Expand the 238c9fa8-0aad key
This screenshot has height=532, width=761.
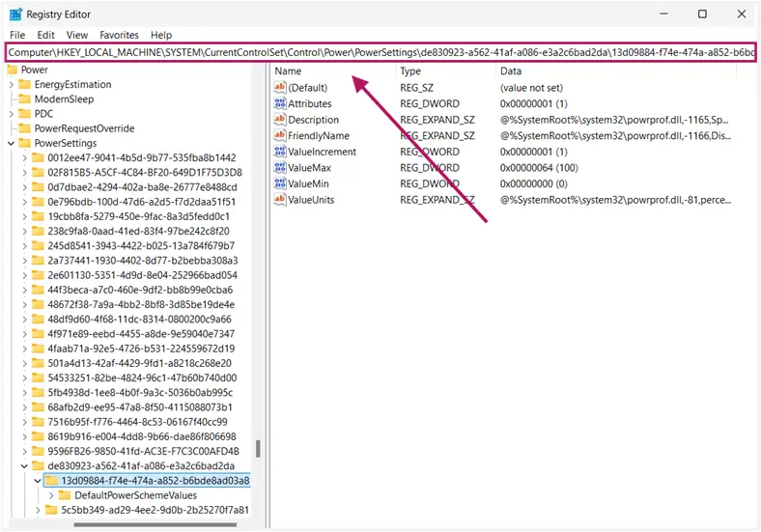[x=25, y=231]
